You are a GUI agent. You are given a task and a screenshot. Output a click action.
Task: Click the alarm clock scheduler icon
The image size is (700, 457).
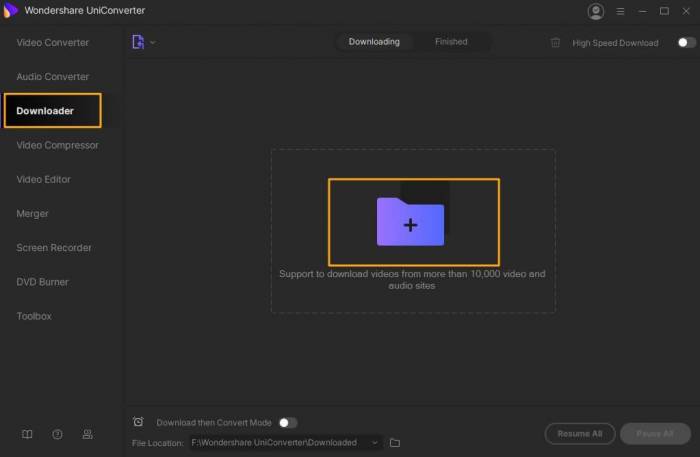[138, 422]
